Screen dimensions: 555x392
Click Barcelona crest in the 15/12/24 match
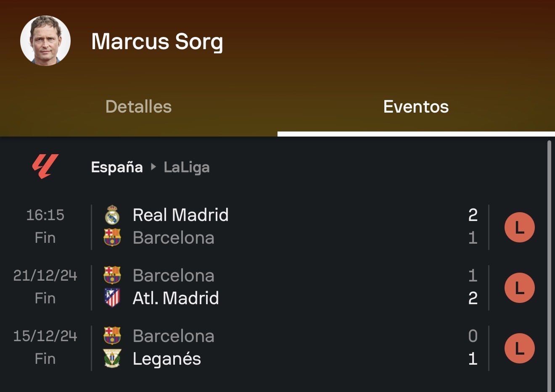(x=112, y=336)
